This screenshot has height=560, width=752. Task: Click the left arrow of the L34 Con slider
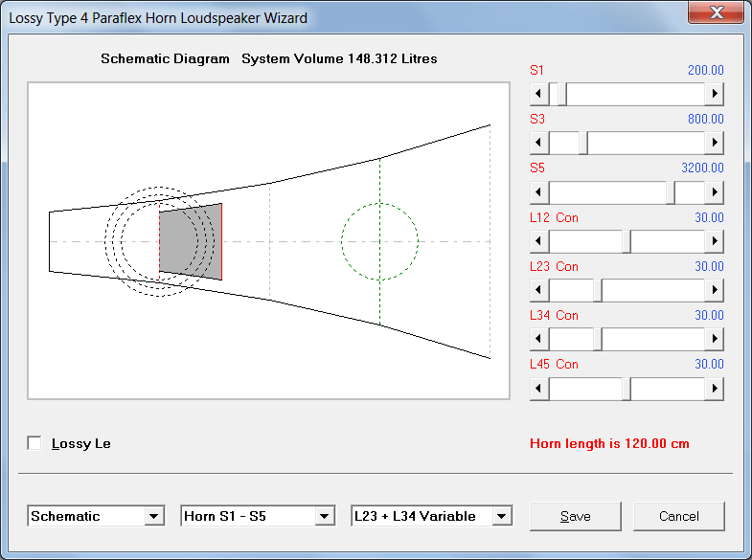coord(539,339)
